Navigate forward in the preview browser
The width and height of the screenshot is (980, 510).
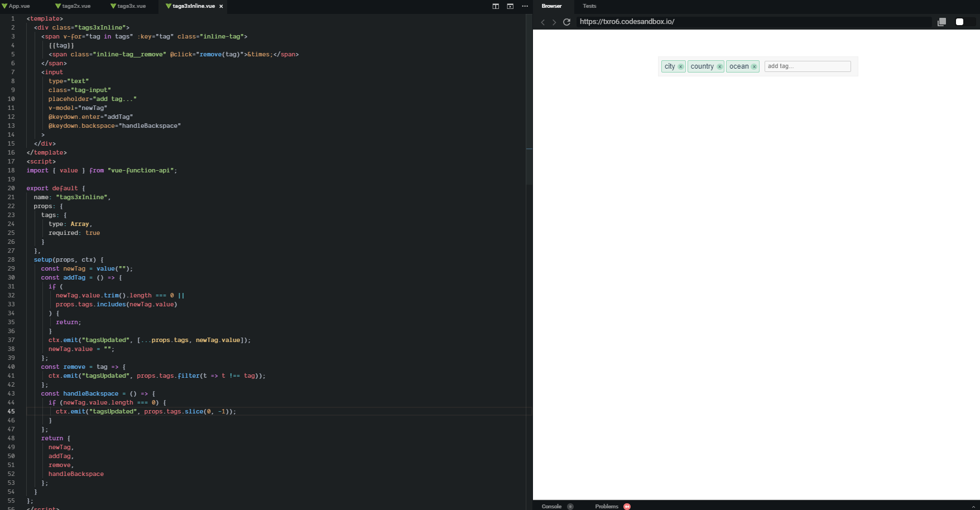coord(554,22)
